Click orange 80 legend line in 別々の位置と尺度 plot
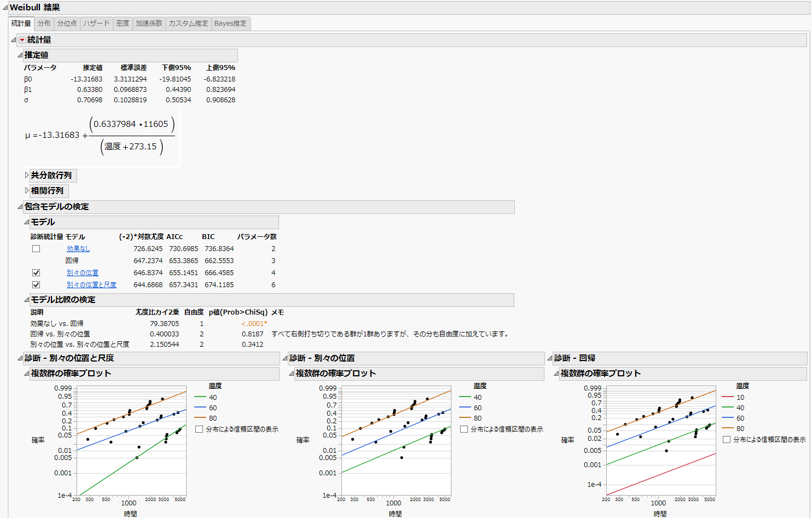The height and width of the screenshot is (518, 812). pos(200,418)
